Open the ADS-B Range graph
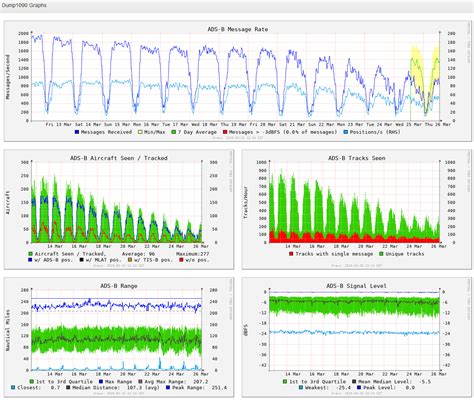The height and width of the screenshot is (403, 474). [119, 337]
